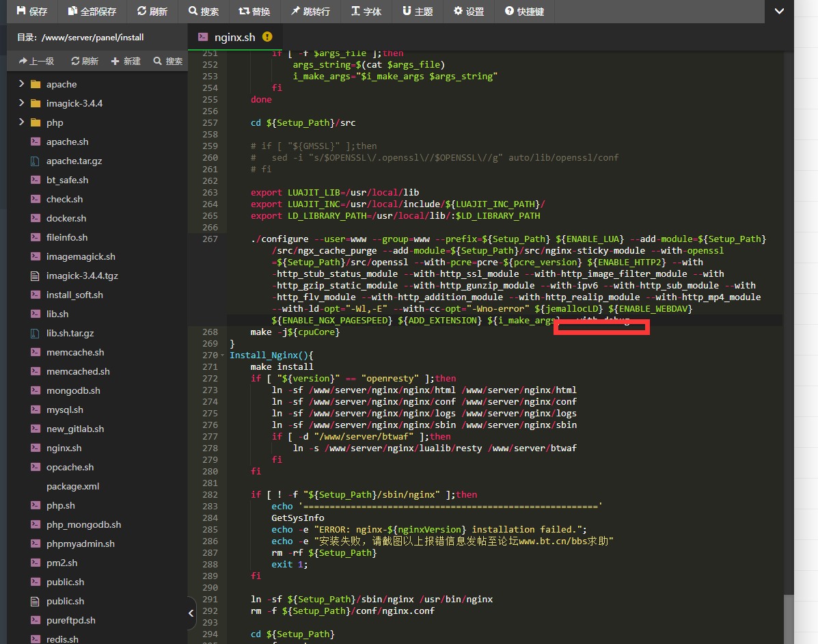
Task: Refresh the file list in sidebar
Action: pos(85,61)
